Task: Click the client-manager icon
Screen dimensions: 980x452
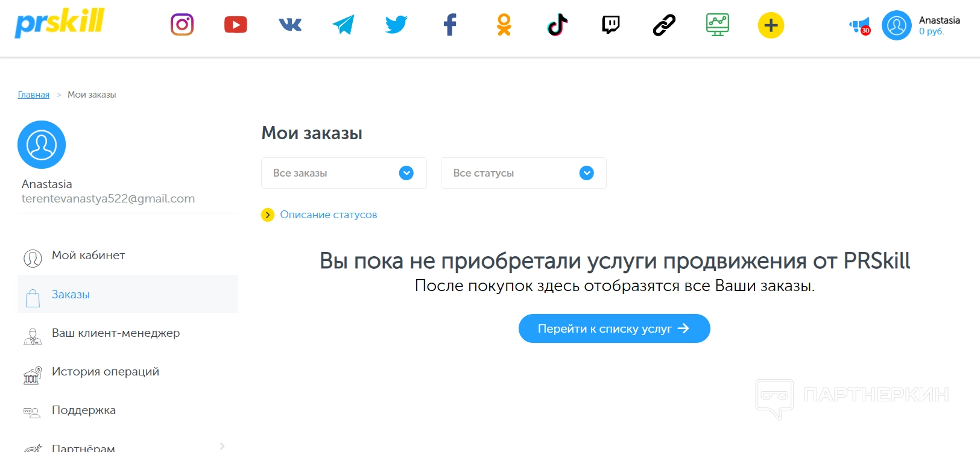Action: coord(33,336)
